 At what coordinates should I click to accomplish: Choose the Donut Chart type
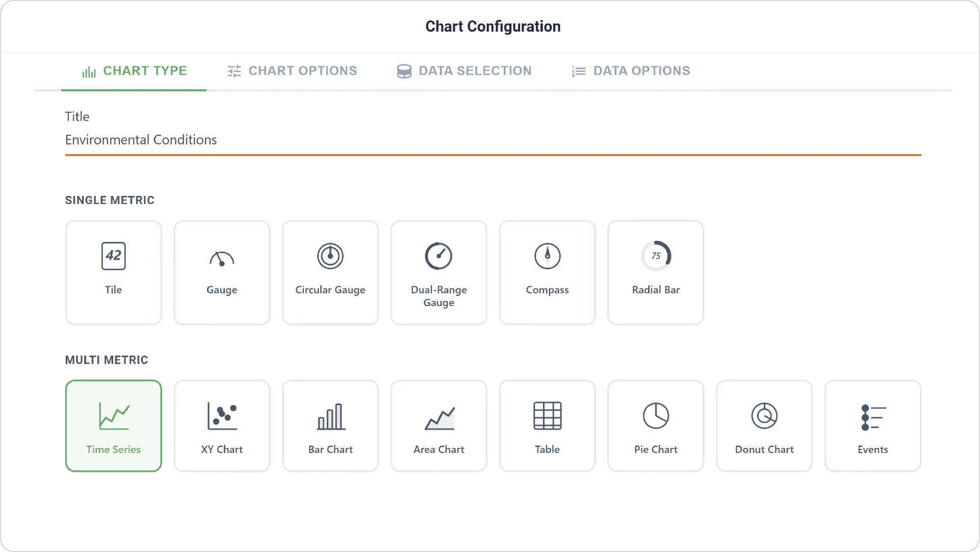coord(764,425)
